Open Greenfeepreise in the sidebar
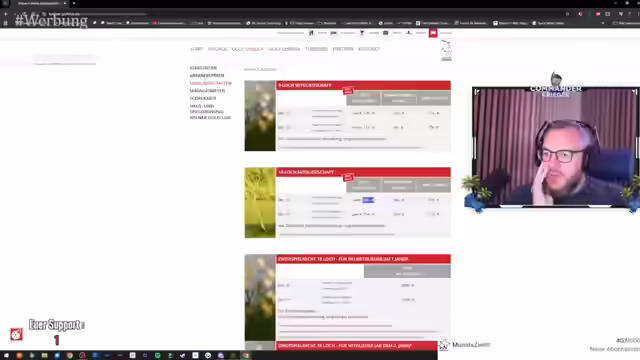 (x=207, y=76)
